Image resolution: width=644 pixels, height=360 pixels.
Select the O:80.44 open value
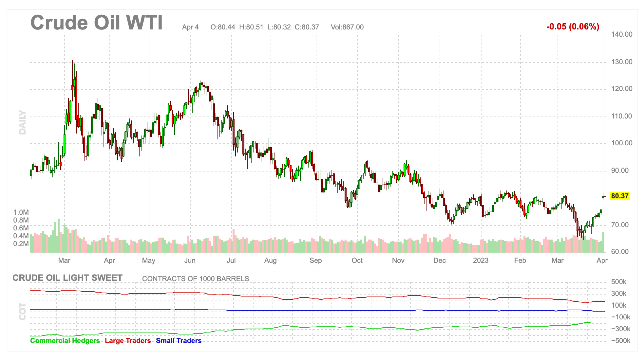223,27
